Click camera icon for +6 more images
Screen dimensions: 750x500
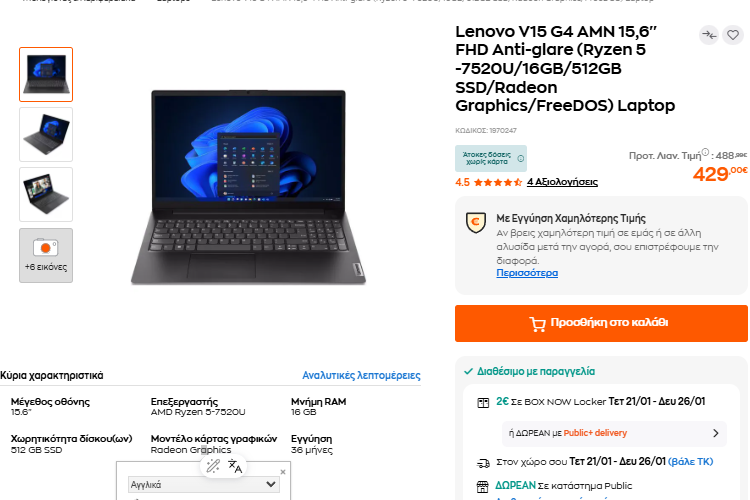point(45,248)
